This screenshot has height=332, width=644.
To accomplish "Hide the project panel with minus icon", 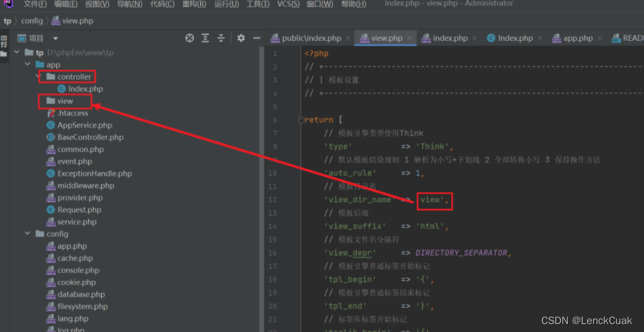I will pos(257,38).
